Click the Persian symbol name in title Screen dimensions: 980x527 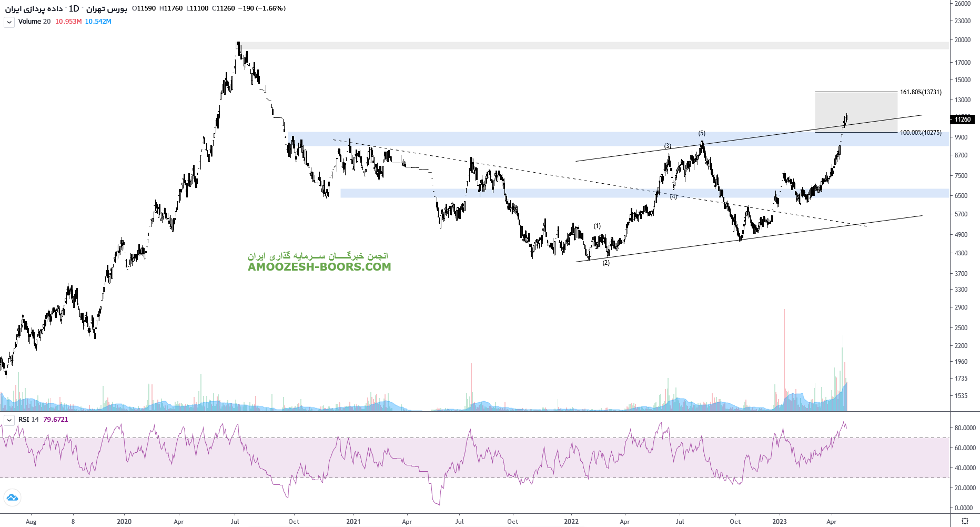[106, 8]
